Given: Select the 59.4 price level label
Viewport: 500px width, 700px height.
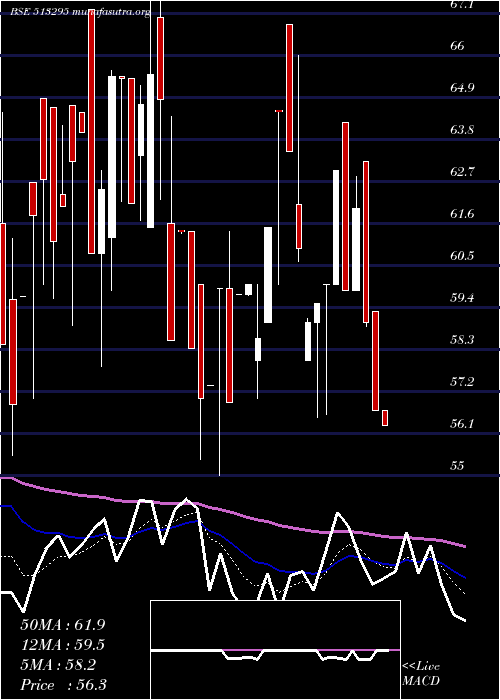Looking at the screenshot, I should pyautogui.click(x=462, y=297).
